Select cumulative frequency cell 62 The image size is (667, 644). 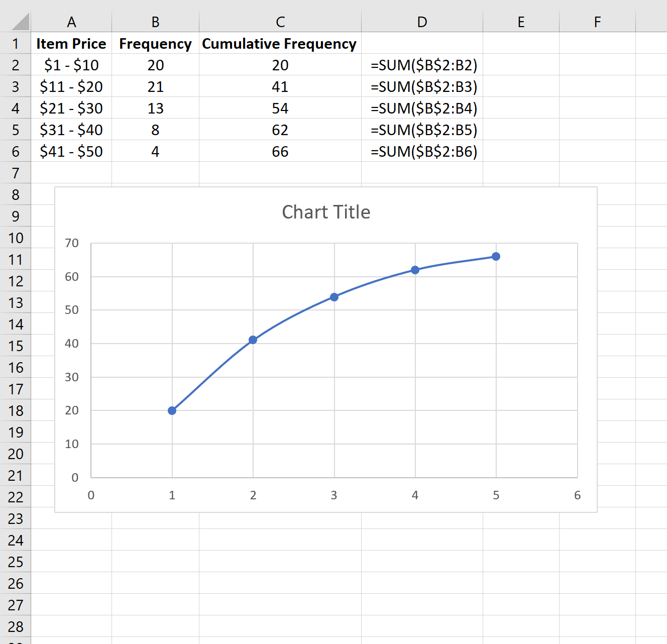pyautogui.click(x=280, y=130)
